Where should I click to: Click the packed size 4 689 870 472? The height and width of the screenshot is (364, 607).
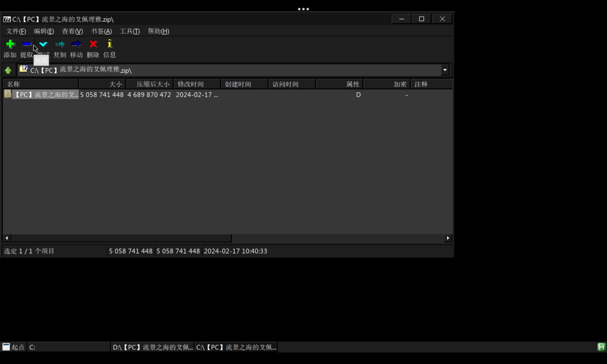(149, 95)
